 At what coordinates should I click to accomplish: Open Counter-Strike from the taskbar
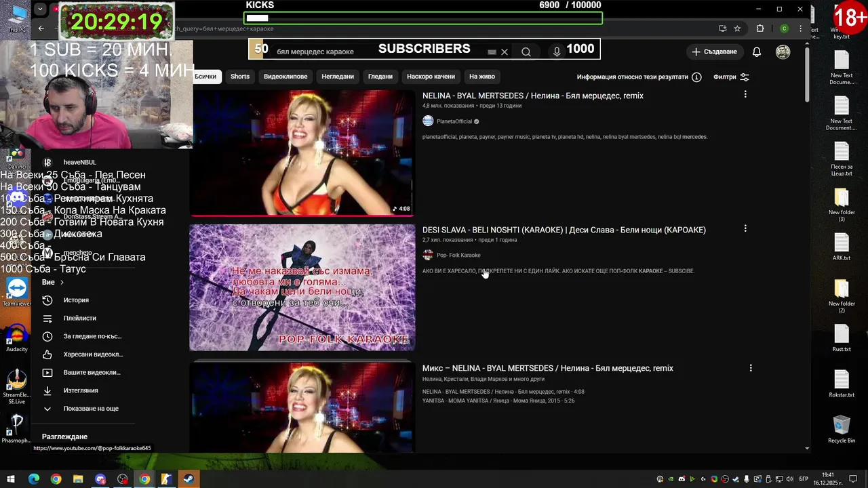(x=166, y=479)
